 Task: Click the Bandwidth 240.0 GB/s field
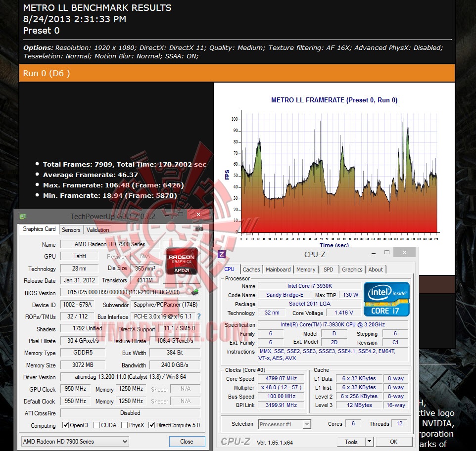tap(175, 365)
